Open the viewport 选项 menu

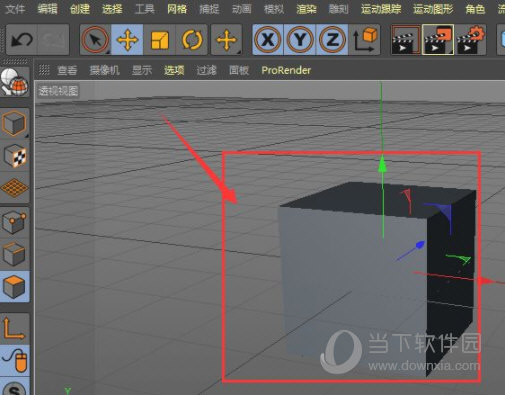[174, 70]
